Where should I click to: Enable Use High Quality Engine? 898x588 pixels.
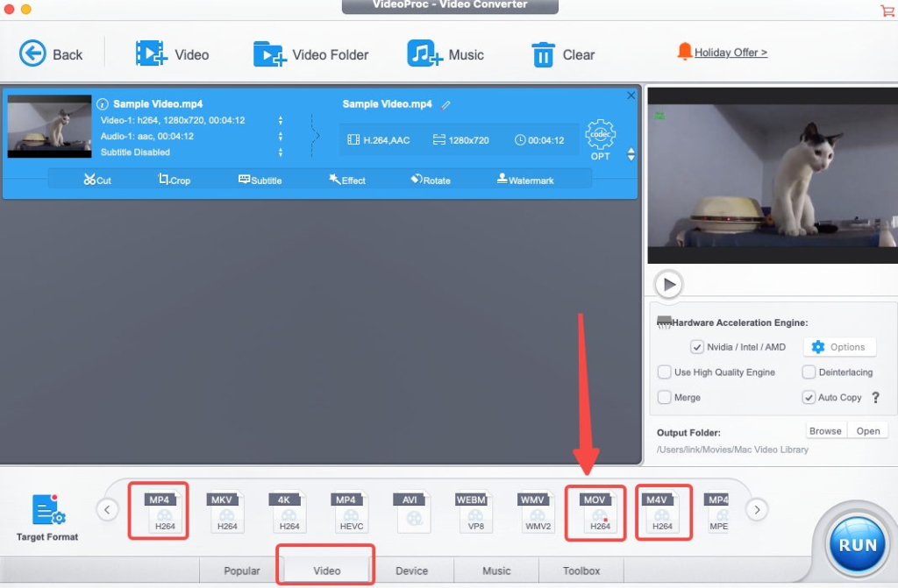pyautogui.click(x=665, y=372)
